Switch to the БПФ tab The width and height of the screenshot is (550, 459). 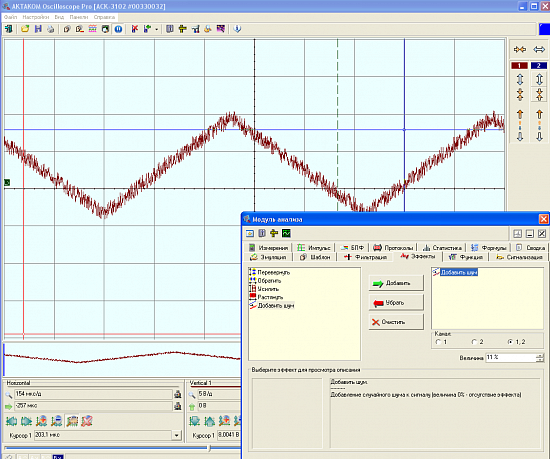[x=353, y=248]
